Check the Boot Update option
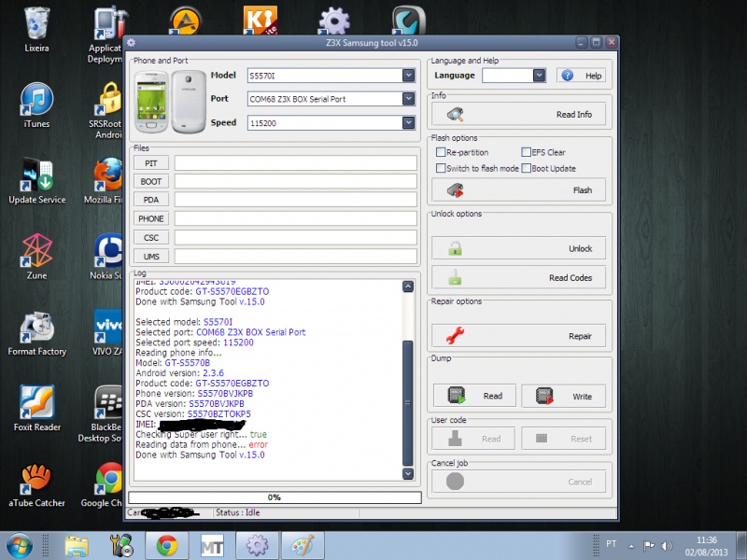This screenshot has width=747, height=560. pyautogui.click(x=526, y=168)
